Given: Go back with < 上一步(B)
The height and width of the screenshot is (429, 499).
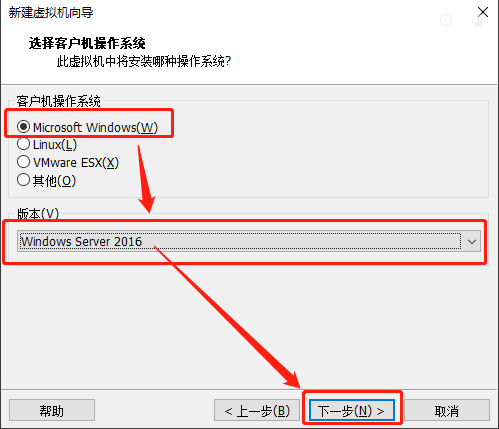Looking at the screenshot, I should [257, 410].
